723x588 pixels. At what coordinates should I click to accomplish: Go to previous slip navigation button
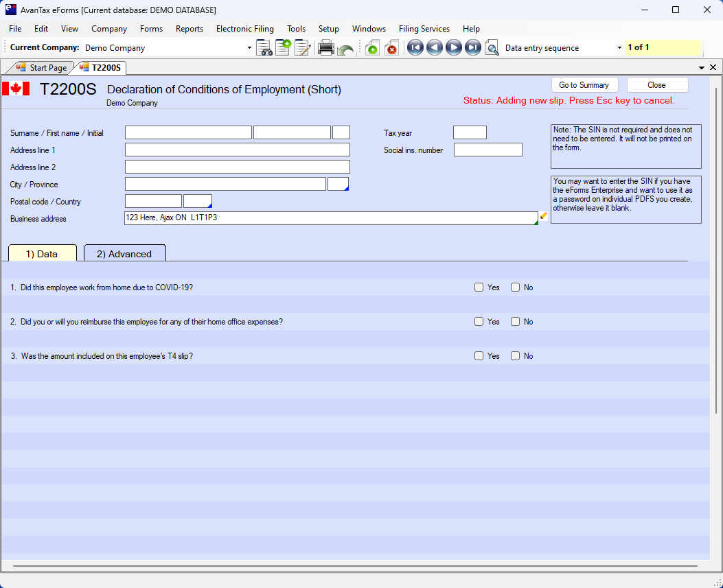pos(435,47)
